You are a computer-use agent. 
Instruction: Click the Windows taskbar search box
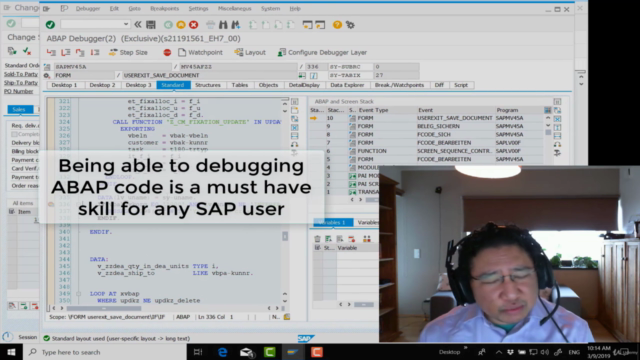point(105,352)
